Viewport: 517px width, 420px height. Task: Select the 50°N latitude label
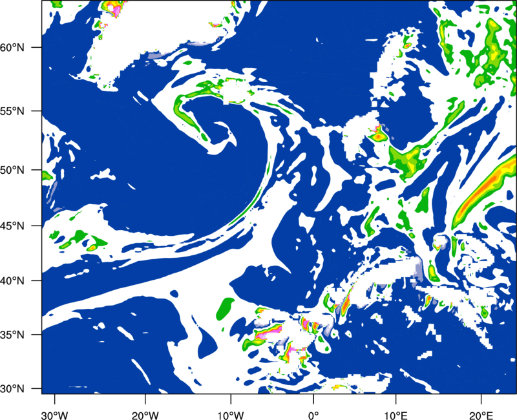pos(12,171)
